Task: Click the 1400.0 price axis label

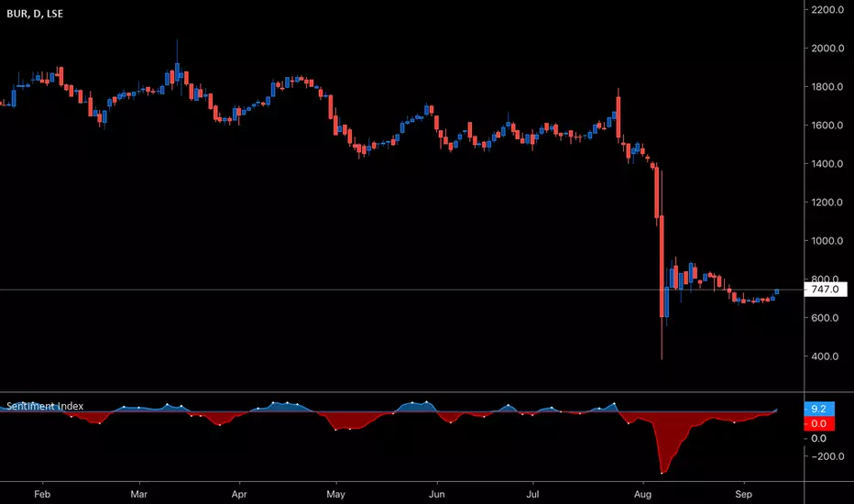Action: click(827, 163)
